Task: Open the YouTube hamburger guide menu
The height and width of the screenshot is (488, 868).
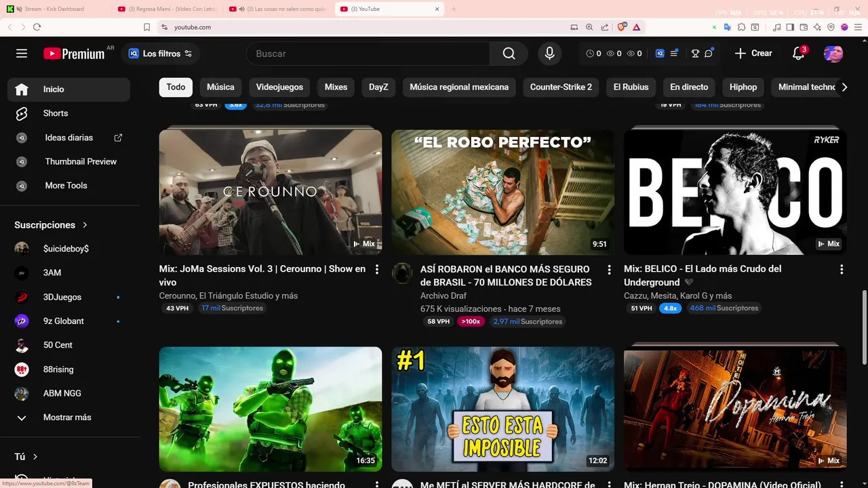Action: pos(22,54)
